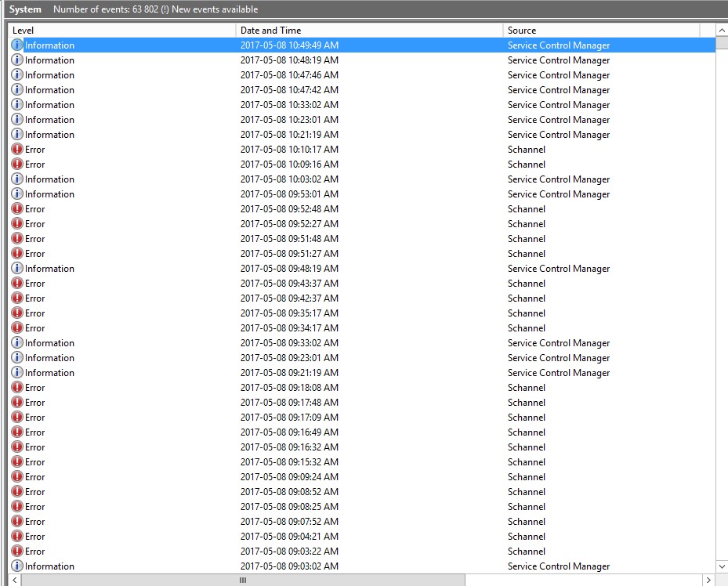The image size is (728, 586).
Task: Select the 09:08:52 AM date cell
Action: tap(289, 491)
